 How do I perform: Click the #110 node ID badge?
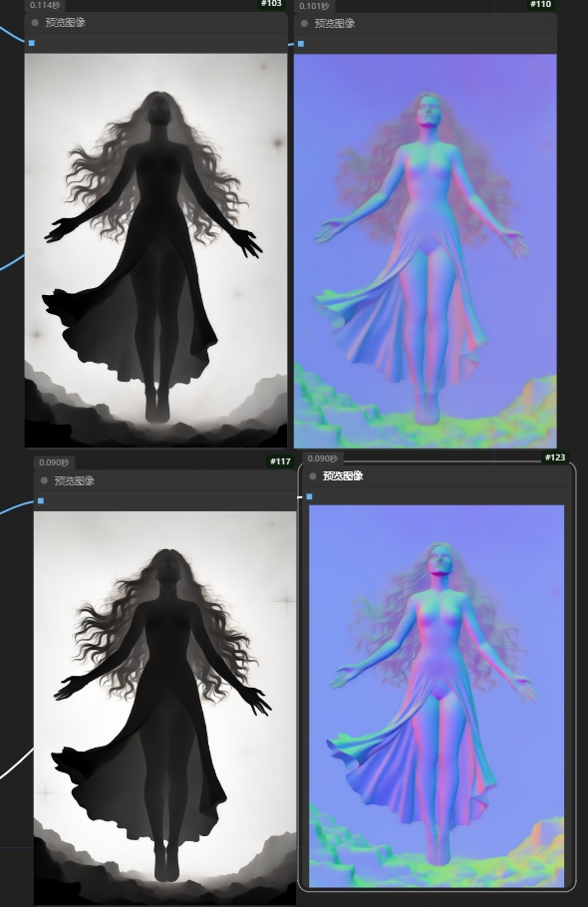[540, 5]
